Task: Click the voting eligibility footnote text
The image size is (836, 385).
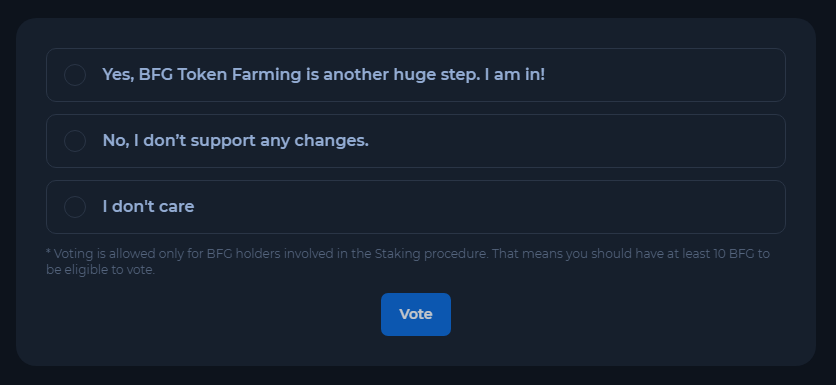Action: point(408,261)
